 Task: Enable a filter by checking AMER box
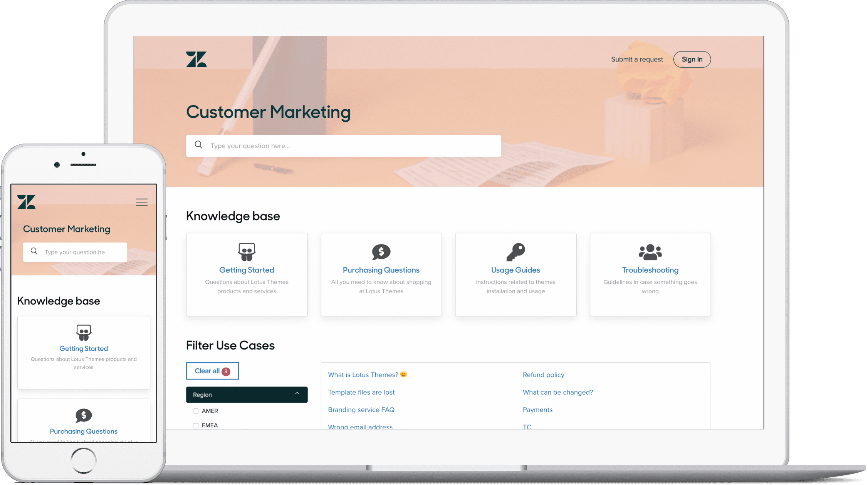tap(196, 411)
